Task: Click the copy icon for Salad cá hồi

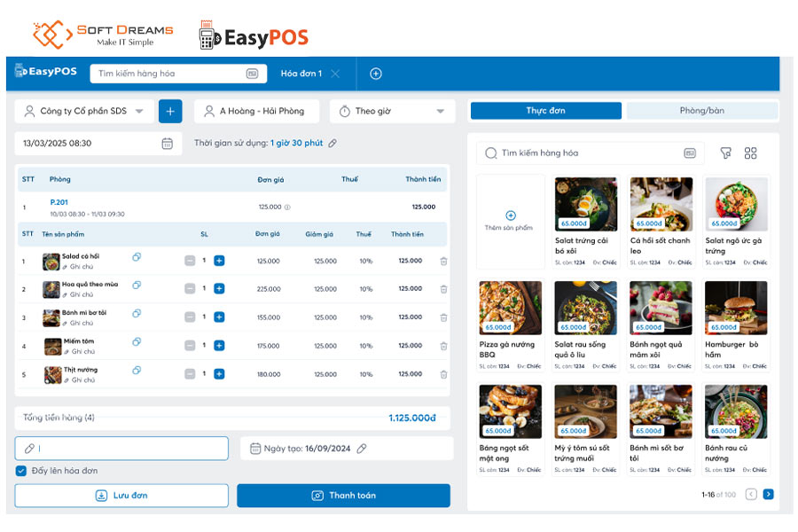Action: 137,257
